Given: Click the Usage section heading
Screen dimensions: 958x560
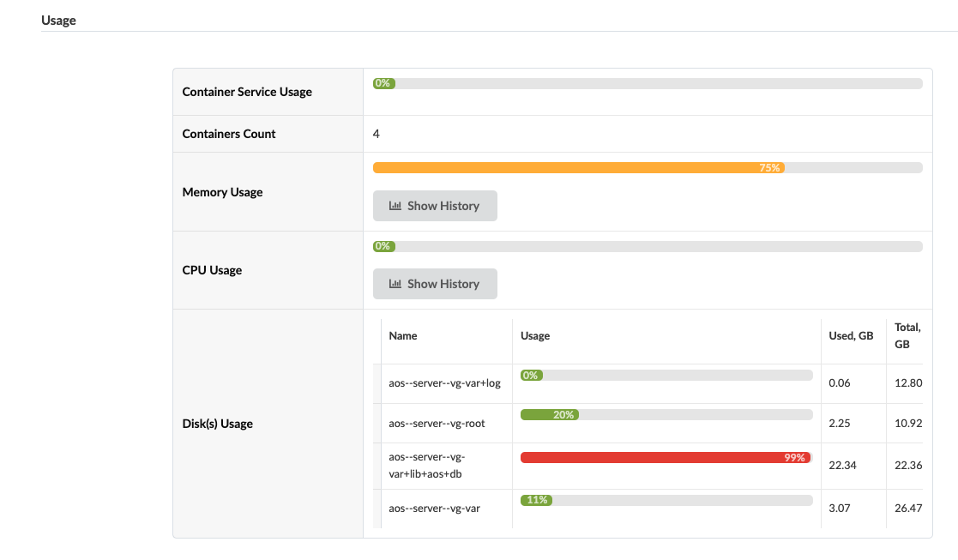Looking at the screenshot, I should 58,21.
